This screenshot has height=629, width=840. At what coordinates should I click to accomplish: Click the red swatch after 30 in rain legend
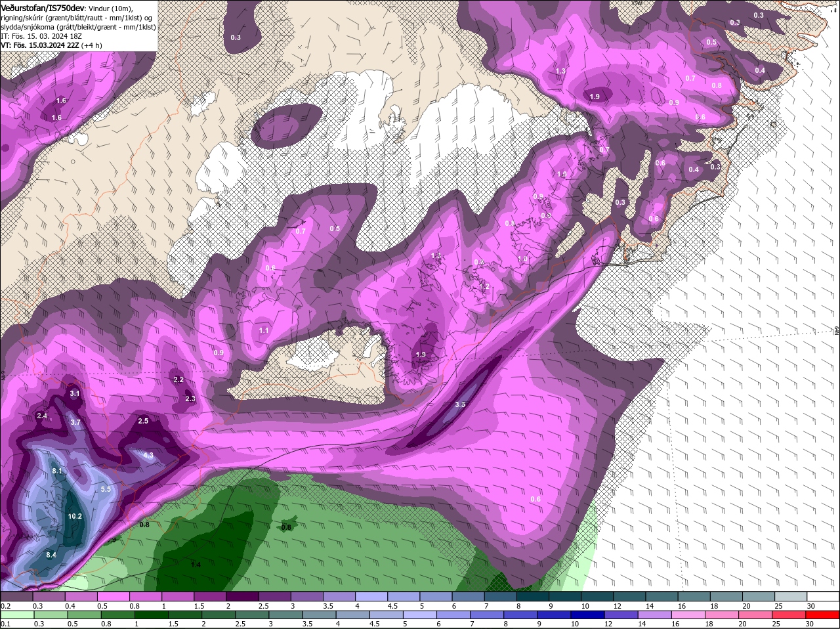(x=822, y=615)
